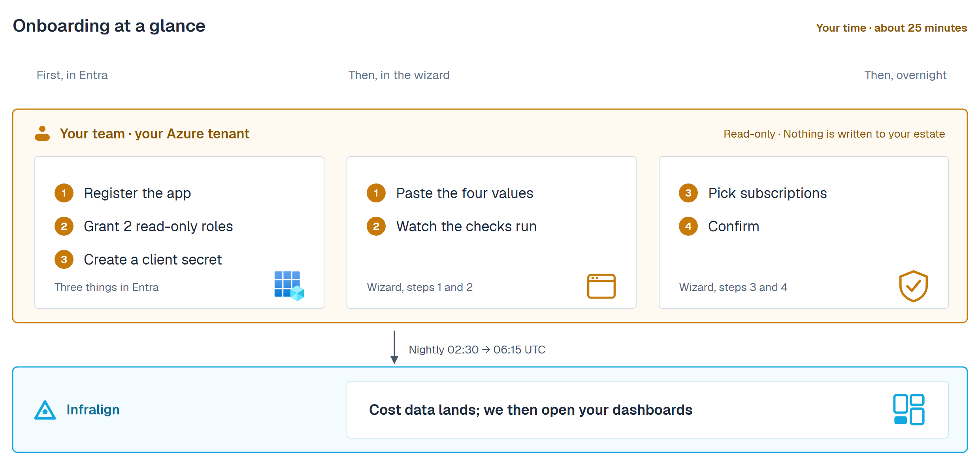
Task: Select Paste the four values step
Action: (450, 193)
